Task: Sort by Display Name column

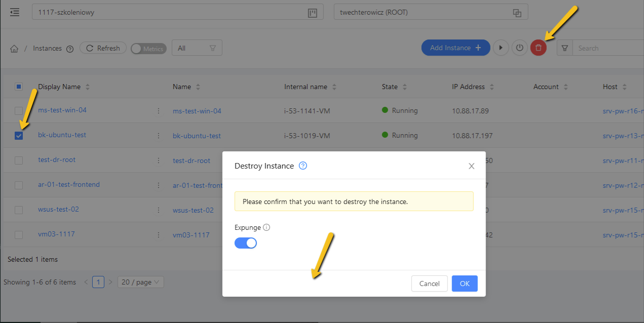Action: [89, 87]
